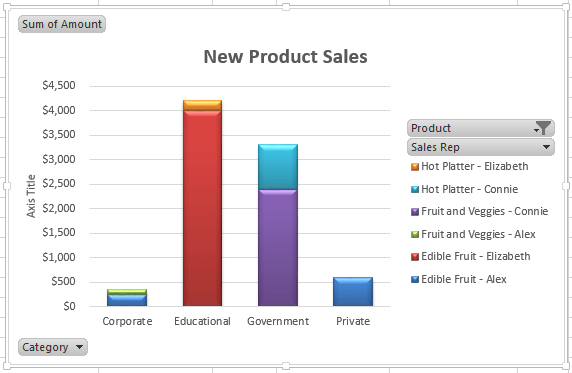
Task: Click the red Edible Fruit - Elizabeth legend swatch
Action: [x=415, y=257]
